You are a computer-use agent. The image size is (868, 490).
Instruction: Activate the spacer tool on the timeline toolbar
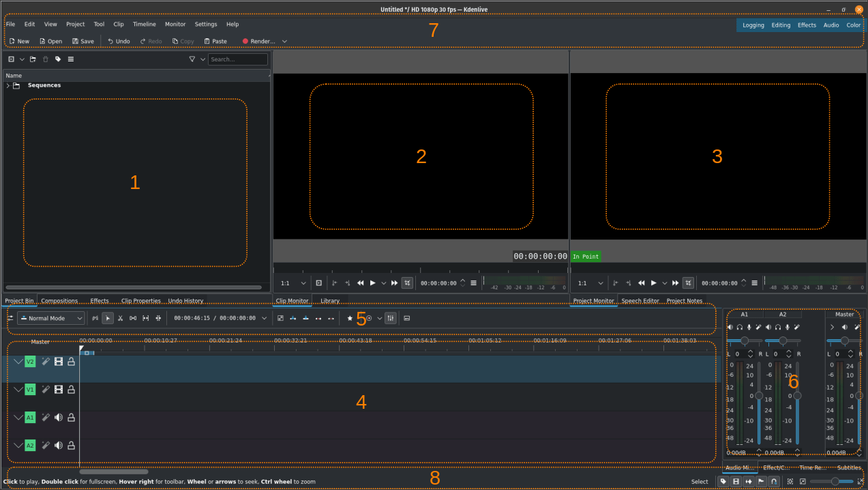pos(133,318)
